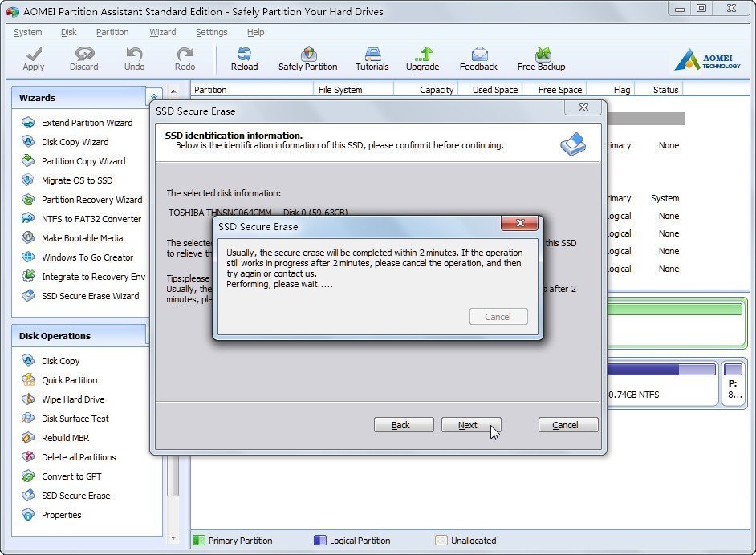Click the sidebar vertical scrollbar thumb

point(173,476)
